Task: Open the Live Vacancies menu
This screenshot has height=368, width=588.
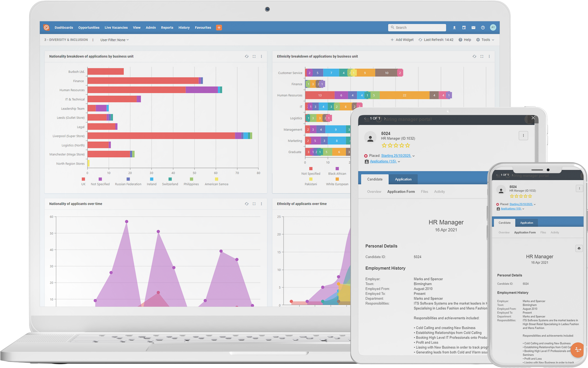Action: 116,27
